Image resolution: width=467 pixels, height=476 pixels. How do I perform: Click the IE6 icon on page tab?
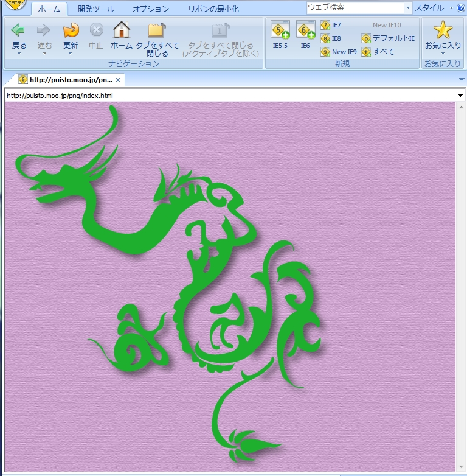point(23,80)
